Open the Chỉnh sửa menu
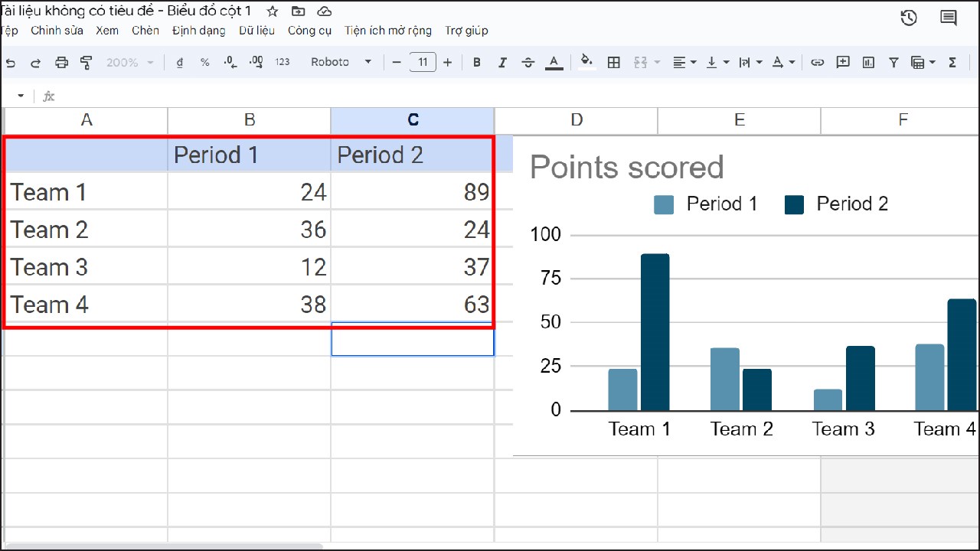The image size is (980, 551). [57, 31]
